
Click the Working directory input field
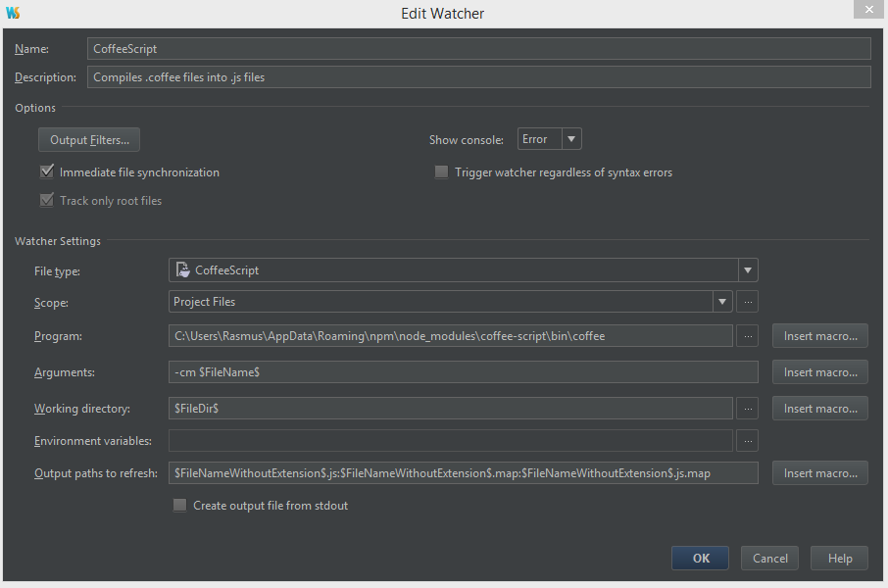tap(450, 409)
